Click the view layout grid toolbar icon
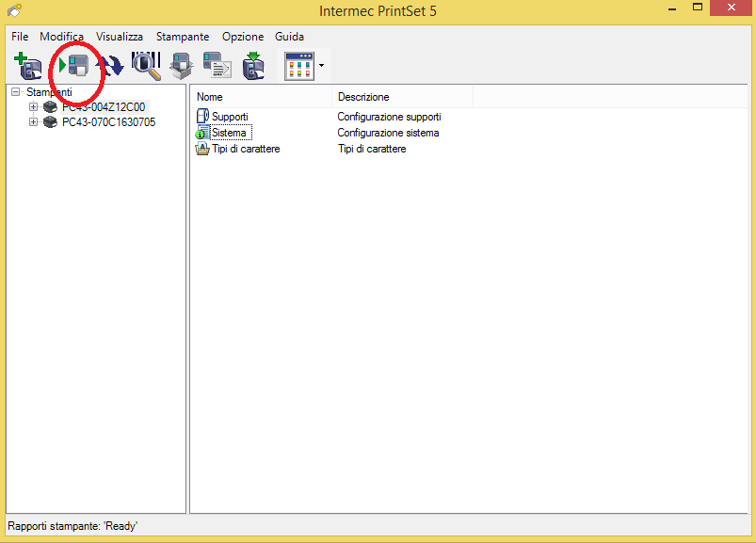The height and width of the screenshot is (543, 756). click(299, 66)
